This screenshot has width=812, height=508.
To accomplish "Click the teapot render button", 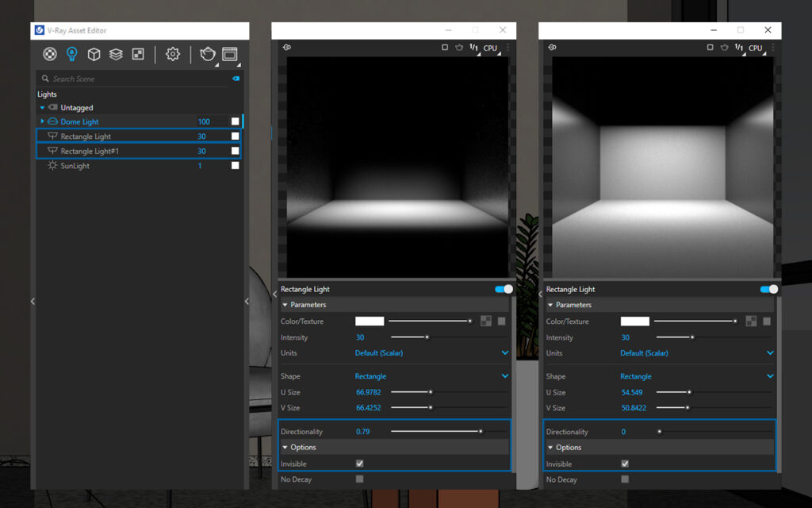I will (x=208, y=54).
